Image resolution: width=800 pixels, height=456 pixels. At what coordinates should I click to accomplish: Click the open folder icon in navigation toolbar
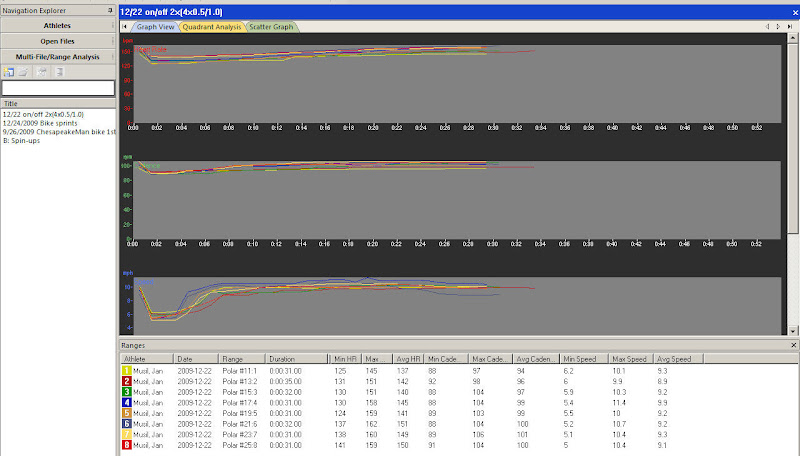23,72
